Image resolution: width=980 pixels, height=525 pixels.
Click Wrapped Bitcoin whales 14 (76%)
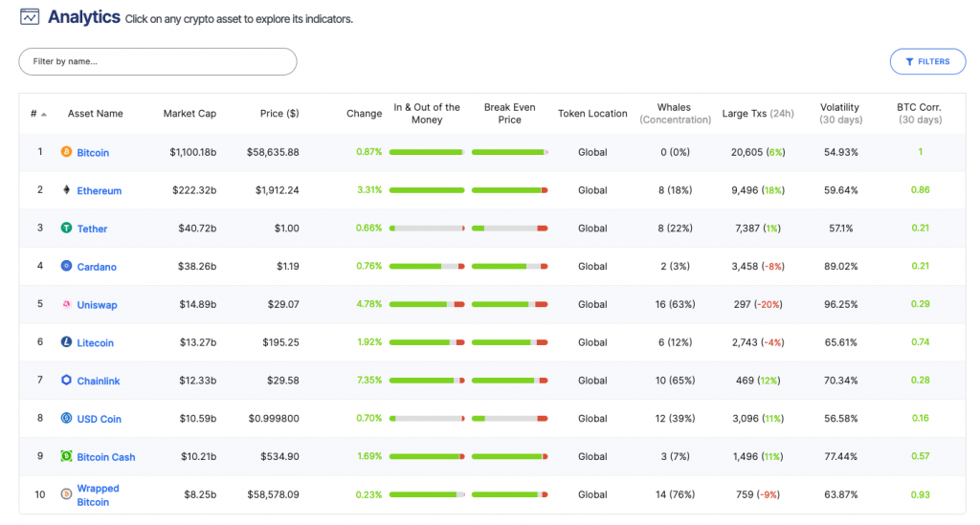pyautogui.click(x=675, y=495)
